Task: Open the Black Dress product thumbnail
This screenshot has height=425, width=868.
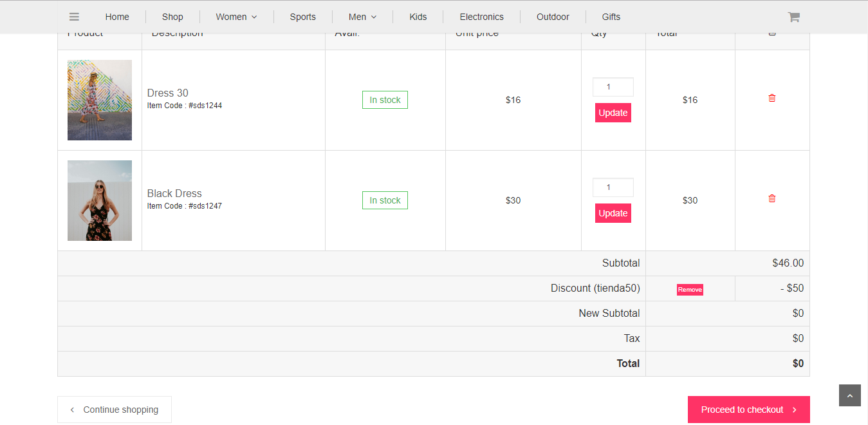Action: 100,200
